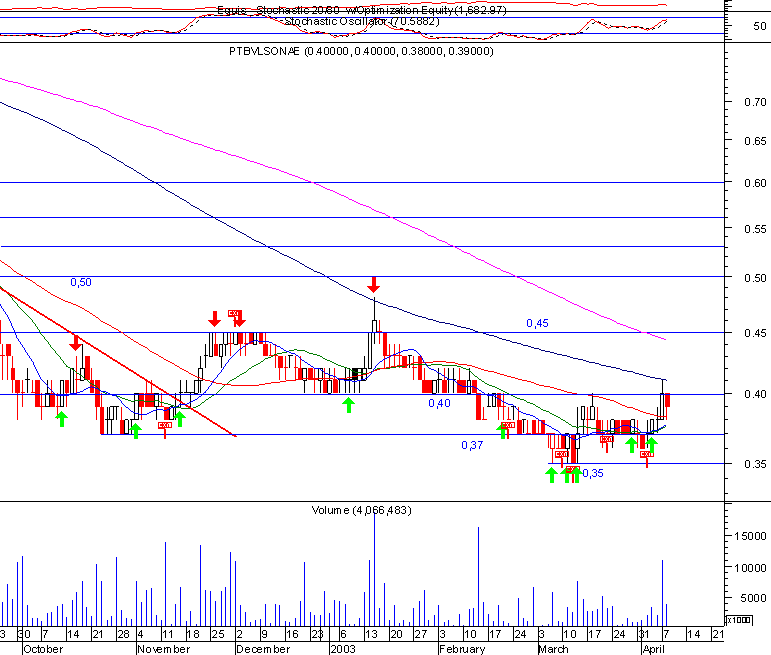Click the December month label
The height and width of the screenshot is (655, 771).
[x=264, y=649]
